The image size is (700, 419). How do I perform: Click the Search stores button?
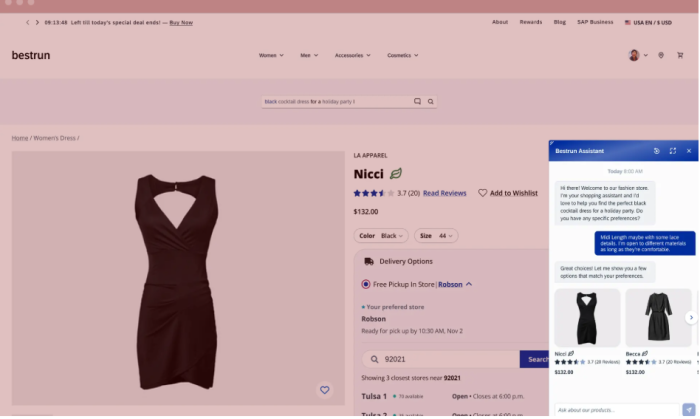coord(535,359)
